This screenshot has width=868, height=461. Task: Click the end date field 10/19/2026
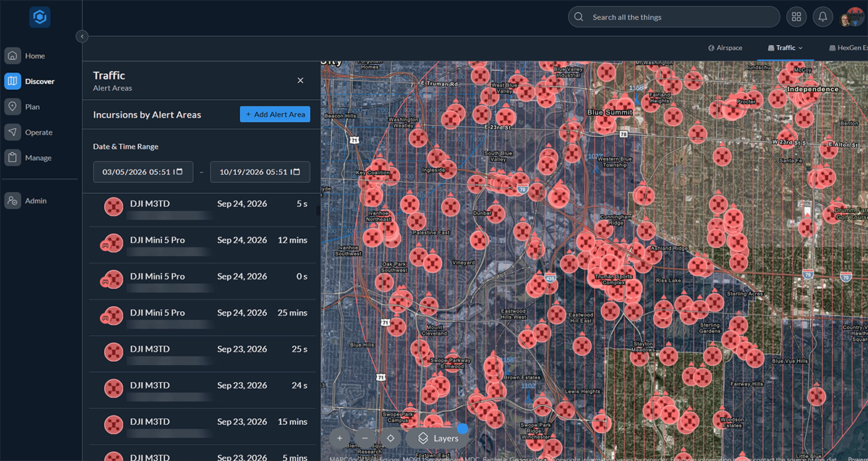pos(260,172)
